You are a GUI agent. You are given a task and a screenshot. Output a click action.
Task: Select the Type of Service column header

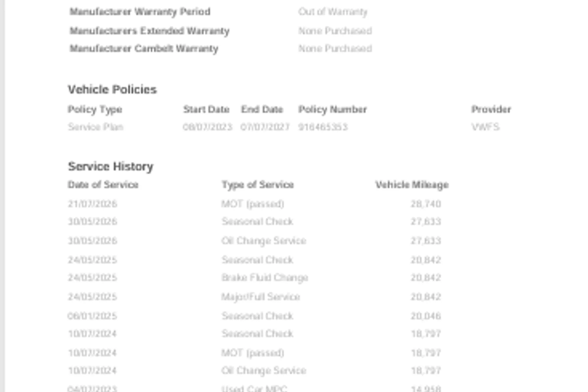pos(258,185)
